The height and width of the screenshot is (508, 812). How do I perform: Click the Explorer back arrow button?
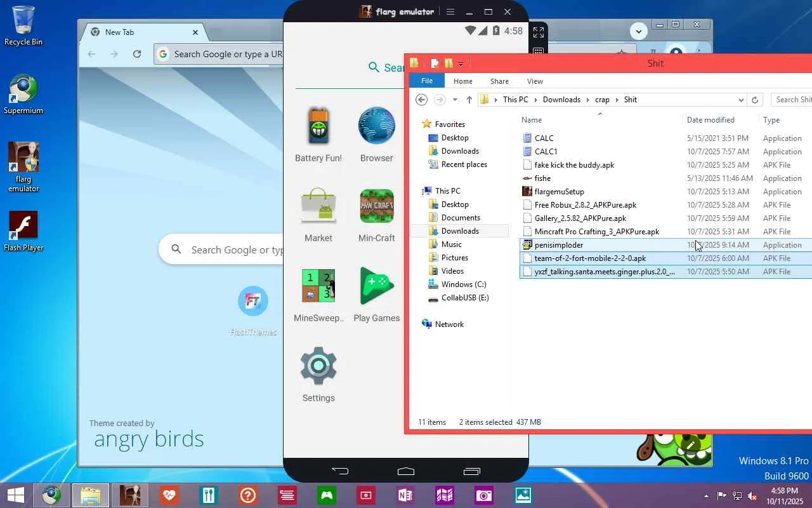click(421, 100)
